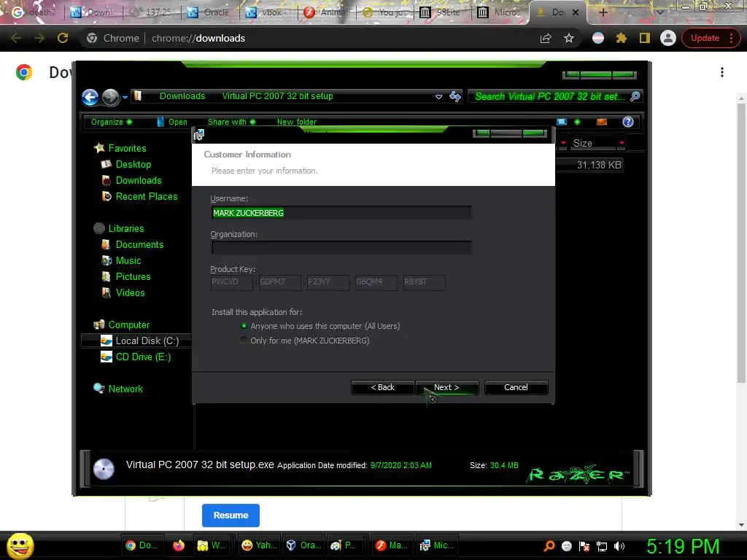Cancel the Virtual PC setup

[516, 387]
